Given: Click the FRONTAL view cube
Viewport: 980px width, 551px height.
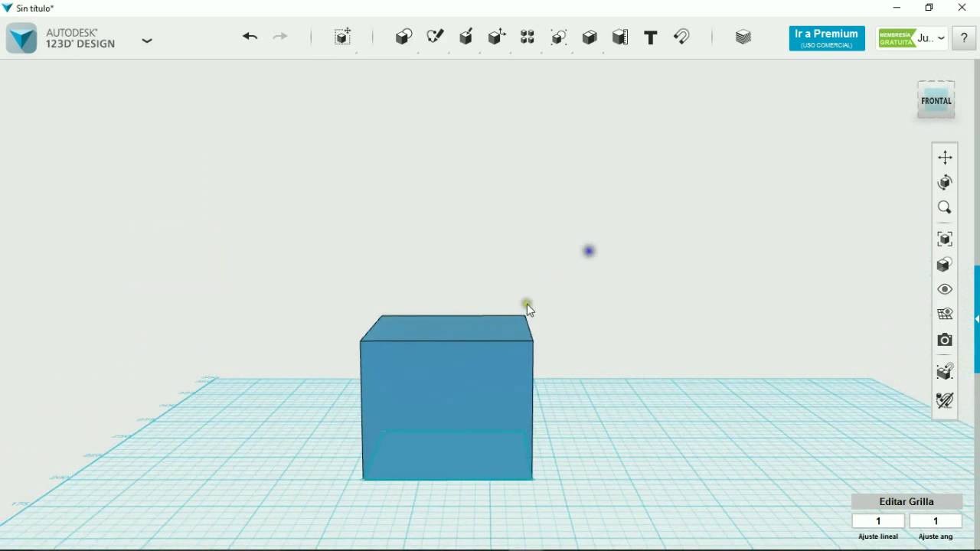Looking at the screenshot, I should pos(936,100).
